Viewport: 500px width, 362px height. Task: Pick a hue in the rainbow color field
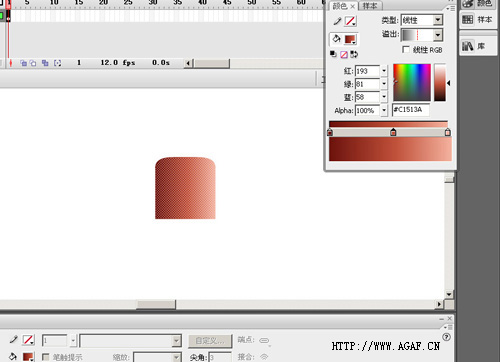[x=412, y=82]
